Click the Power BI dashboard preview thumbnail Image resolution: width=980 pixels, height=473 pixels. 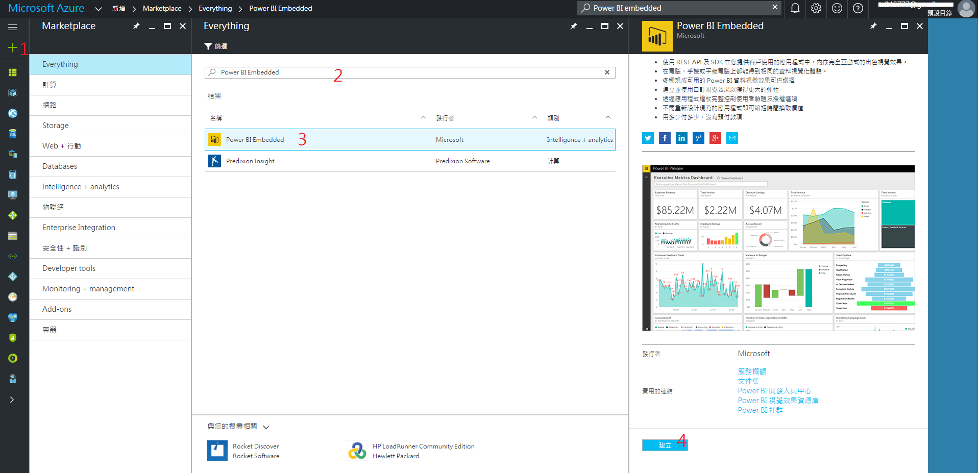(x=778, y=248)
